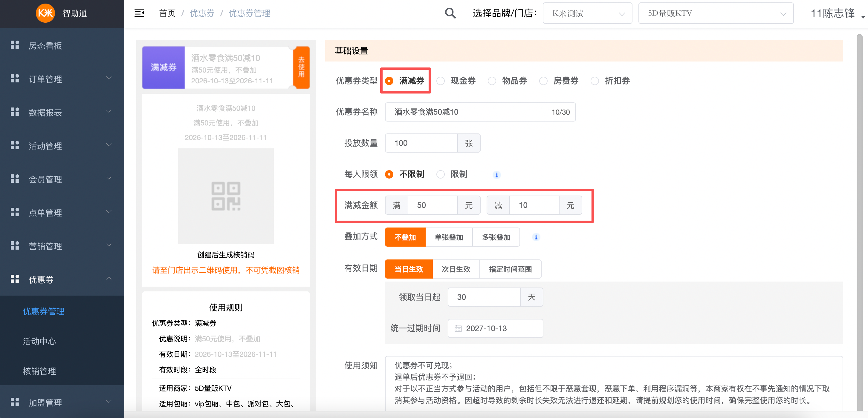Open 优惠券管理 submenu item
This screenshot has height=418, width=868.
coord(43,311)
